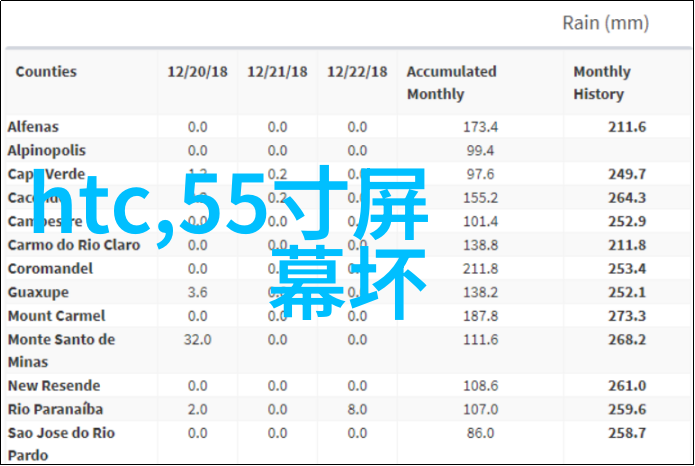
Task: Select the Alfenas county name
Action: (x=33, y=127)
